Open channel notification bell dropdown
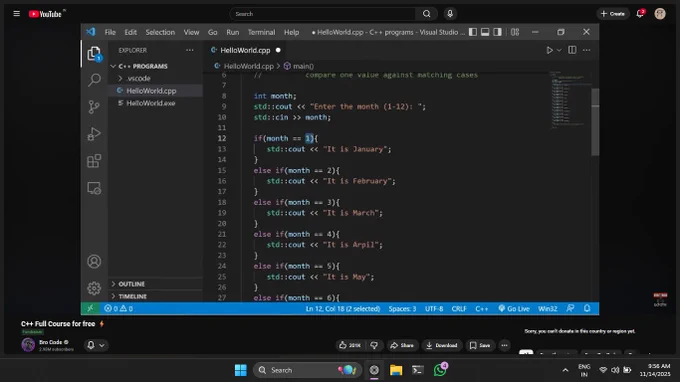This screenshot has height=382, width=680. 96,345
